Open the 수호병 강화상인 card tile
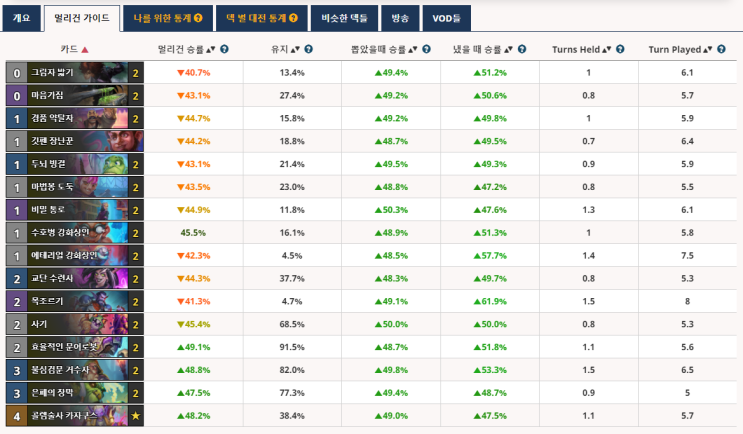743x434 pixels. coord(75,233)
